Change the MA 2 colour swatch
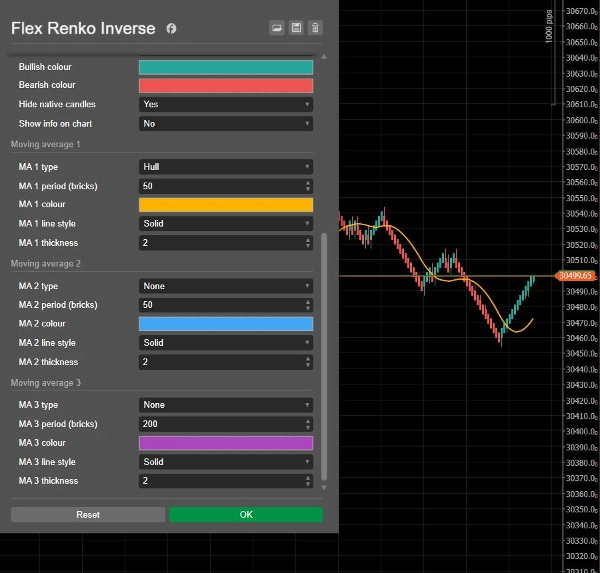This screenshot has height=573, width=600. [226, 324]
